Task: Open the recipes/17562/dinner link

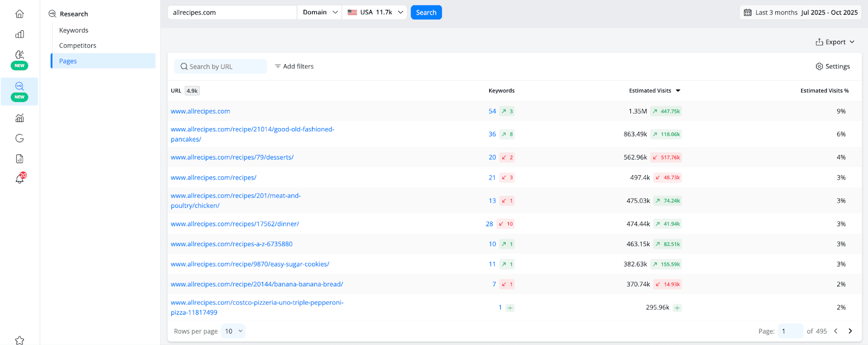Action: point(235,224)
